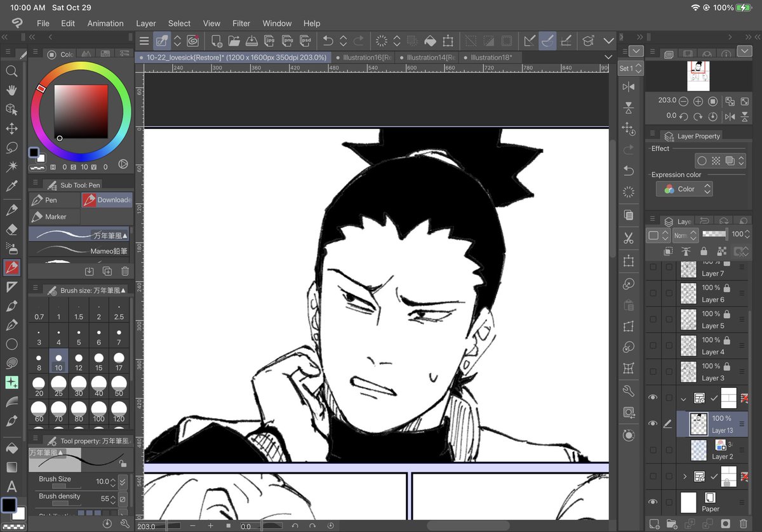Click the New layer folder icon
Image resolution: width=762 pixels, height=532 pixels.
(x=672, y=524)
